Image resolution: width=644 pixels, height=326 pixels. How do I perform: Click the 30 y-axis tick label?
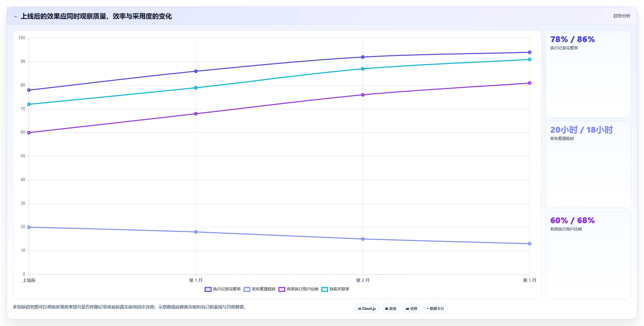pos(23,204)
